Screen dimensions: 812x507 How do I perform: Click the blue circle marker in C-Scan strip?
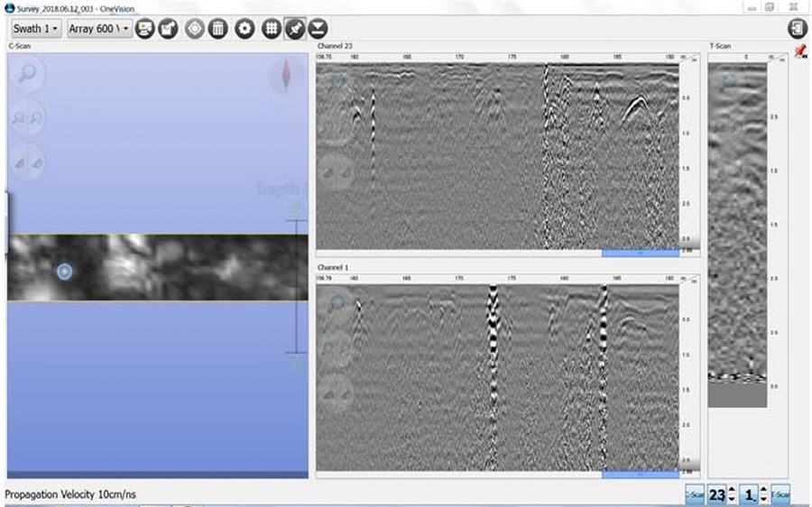point(63,271)
